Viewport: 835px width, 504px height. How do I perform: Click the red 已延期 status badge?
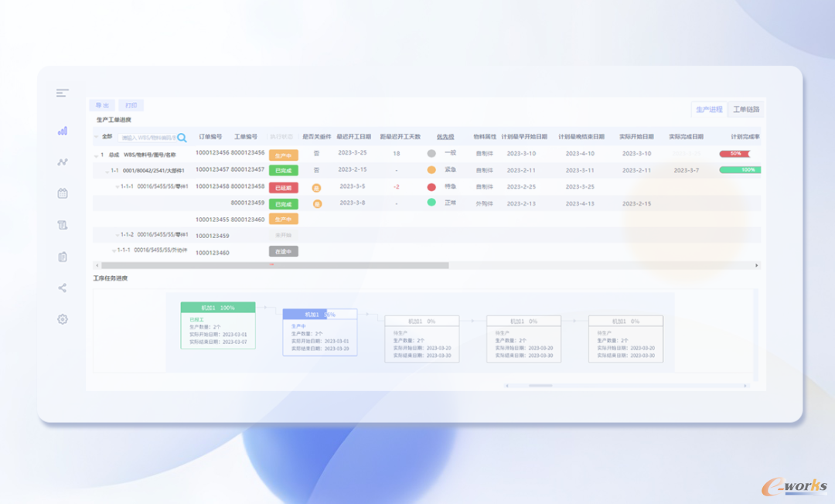pyautogui.click(x=283, y=188)
